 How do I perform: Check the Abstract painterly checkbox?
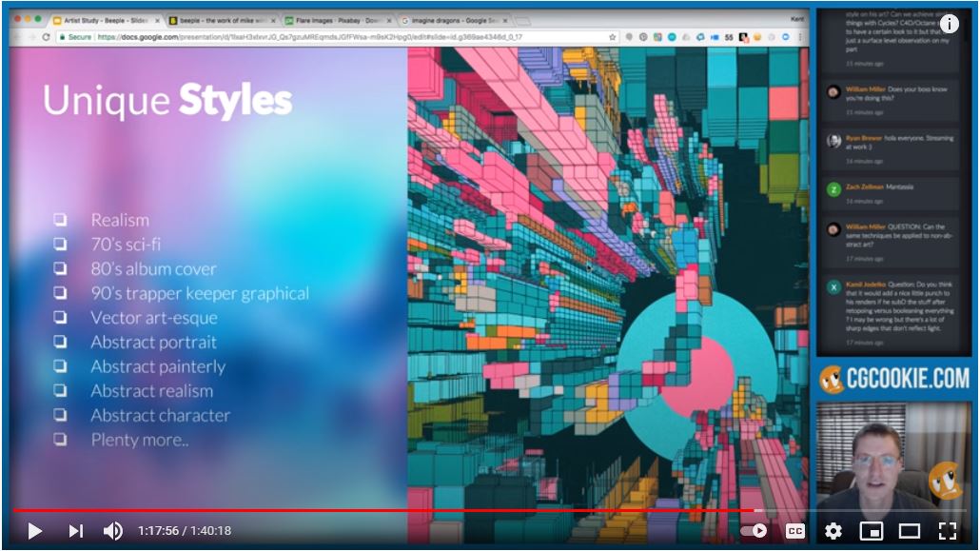(x=60, y=365)
